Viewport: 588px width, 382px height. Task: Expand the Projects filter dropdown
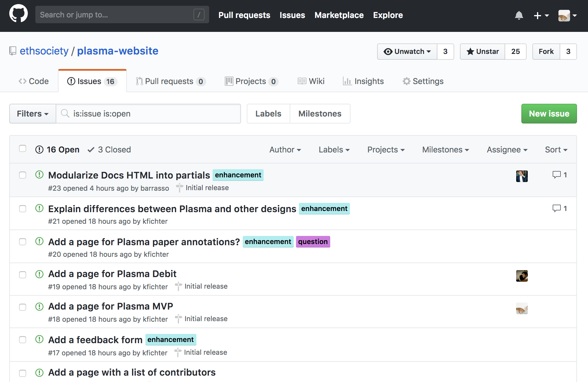(x=386, y=150)
